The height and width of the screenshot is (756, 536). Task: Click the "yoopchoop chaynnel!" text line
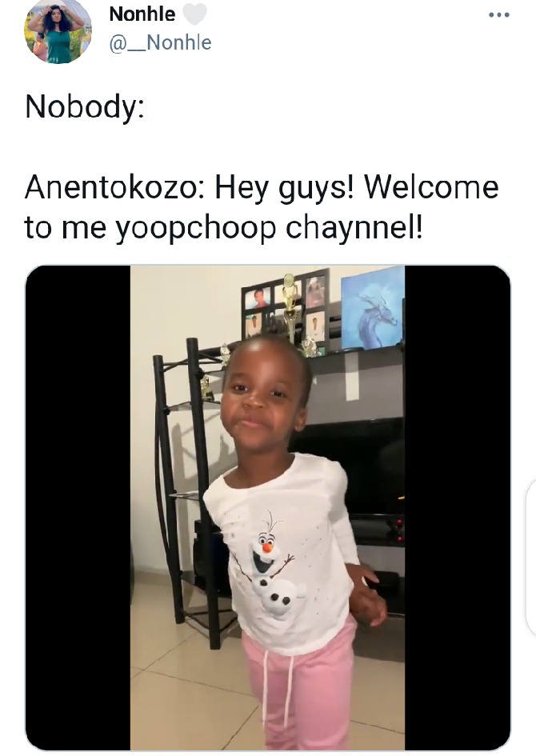(269, 227)
